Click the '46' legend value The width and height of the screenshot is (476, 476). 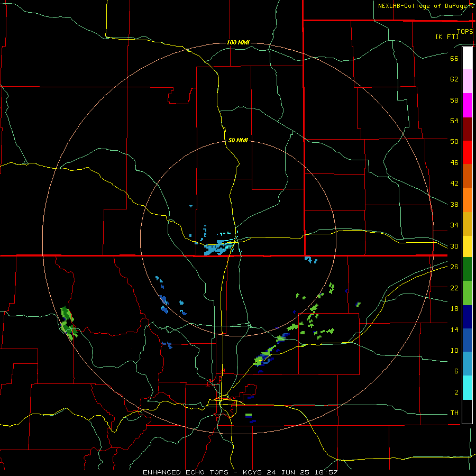click(454, 163)
